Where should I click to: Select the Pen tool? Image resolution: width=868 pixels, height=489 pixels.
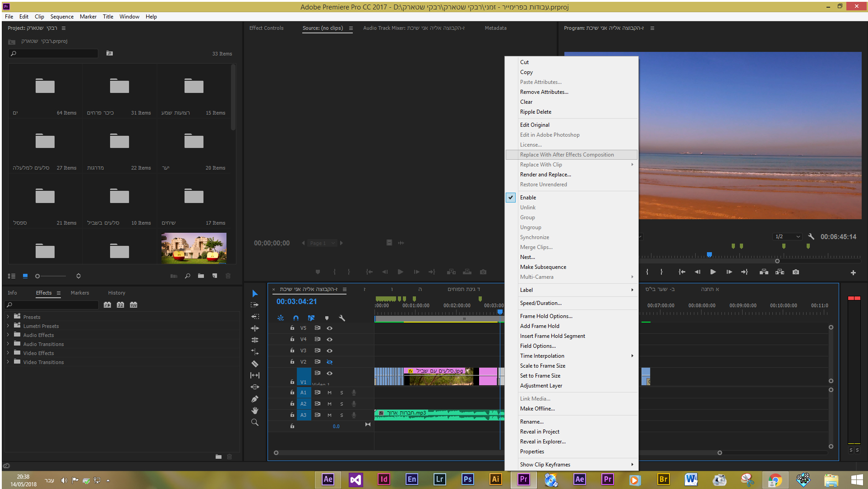[x=255, y=399]
